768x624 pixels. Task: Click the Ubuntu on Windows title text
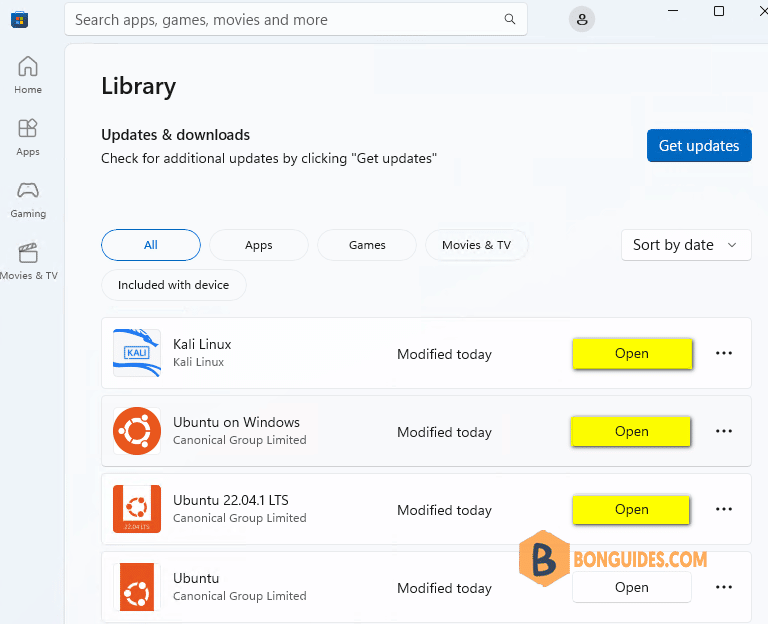(x=236, y=422)
